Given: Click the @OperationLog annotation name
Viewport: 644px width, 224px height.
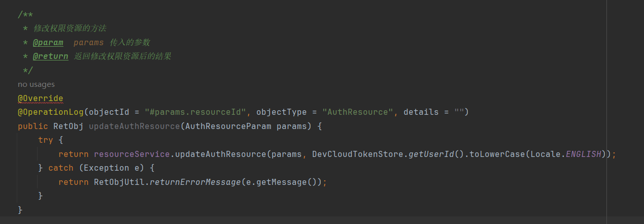Looking at the screenshot, I should click(x=51, y=112).
